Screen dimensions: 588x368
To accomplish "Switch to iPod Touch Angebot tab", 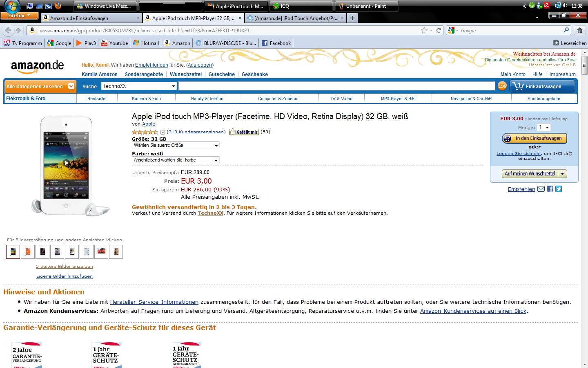I will tap(296, 18).
